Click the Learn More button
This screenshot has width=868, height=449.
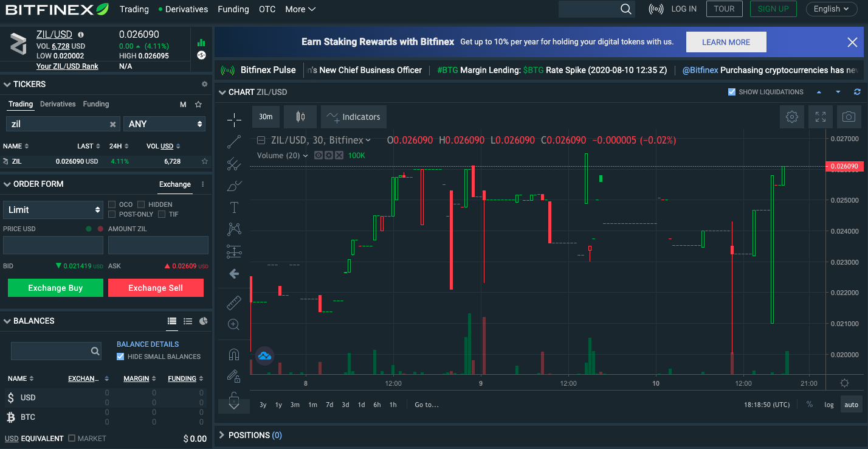point(726,42)
